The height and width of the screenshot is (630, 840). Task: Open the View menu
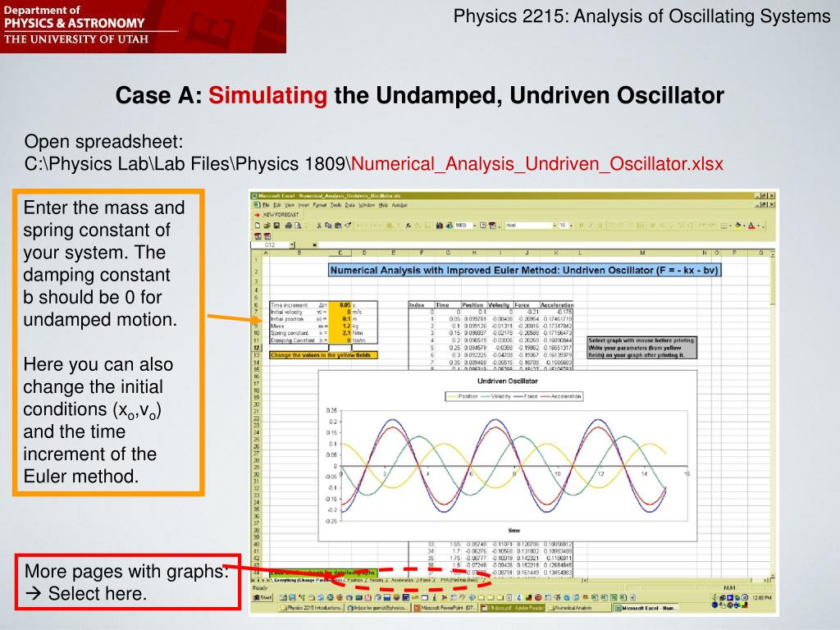pos(290,205)
